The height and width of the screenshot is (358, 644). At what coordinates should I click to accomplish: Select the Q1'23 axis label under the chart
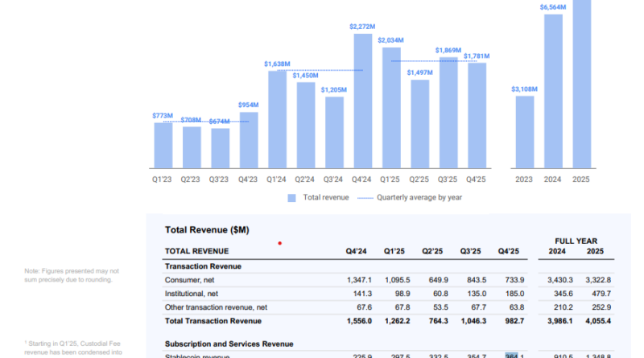coord(163,179)
